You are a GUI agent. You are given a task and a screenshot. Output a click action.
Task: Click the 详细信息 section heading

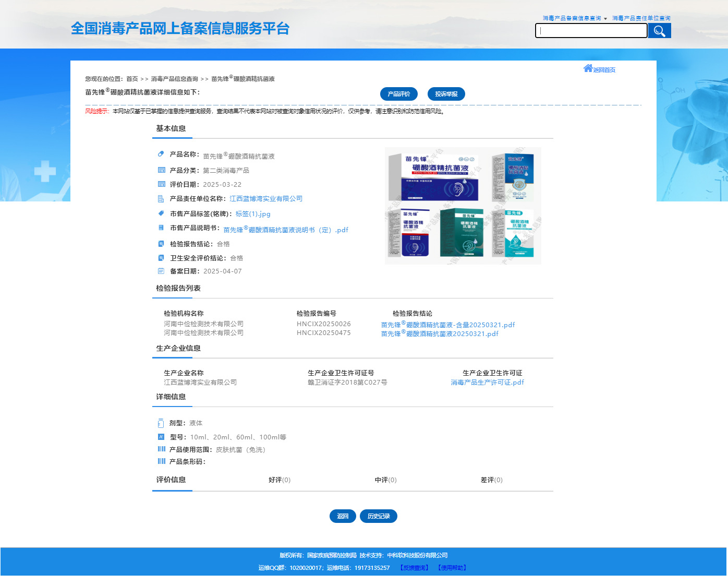171,397
